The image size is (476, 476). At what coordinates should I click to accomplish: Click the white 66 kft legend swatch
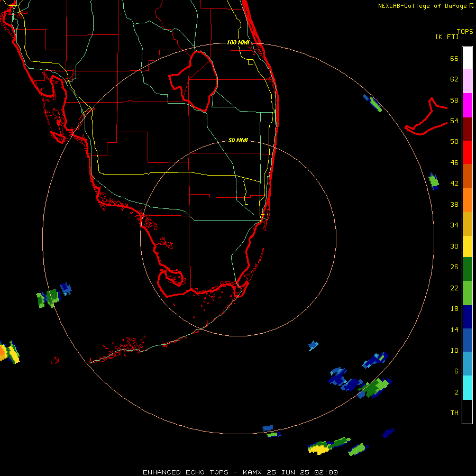pos(467,58)
